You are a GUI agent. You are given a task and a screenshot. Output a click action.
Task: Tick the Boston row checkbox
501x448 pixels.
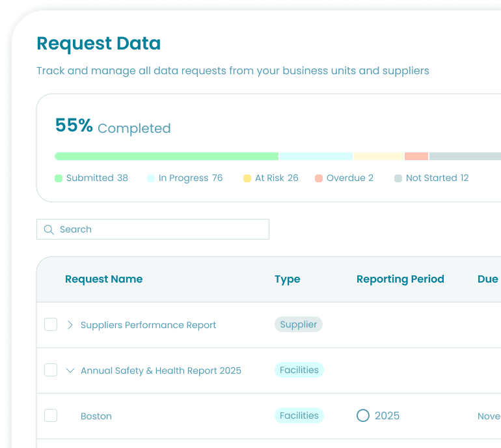click(51, 415)
